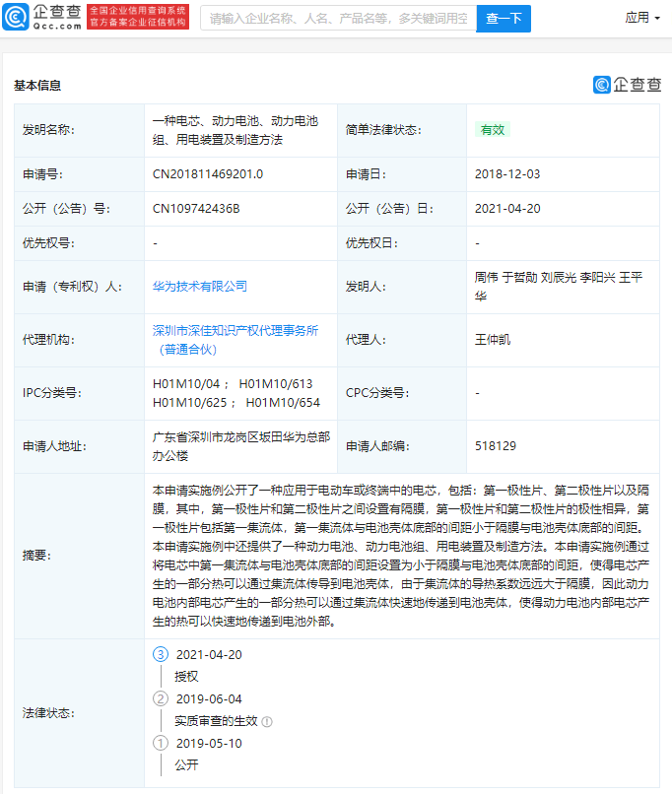This screenshot has height=794, width=672.
Task: Click IPC class H01M10/625
Action: click(x=189, y=403)
